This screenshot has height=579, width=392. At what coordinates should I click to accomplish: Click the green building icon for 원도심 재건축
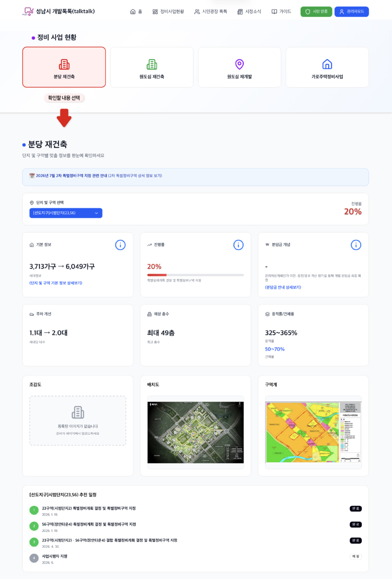coord(152,64)
